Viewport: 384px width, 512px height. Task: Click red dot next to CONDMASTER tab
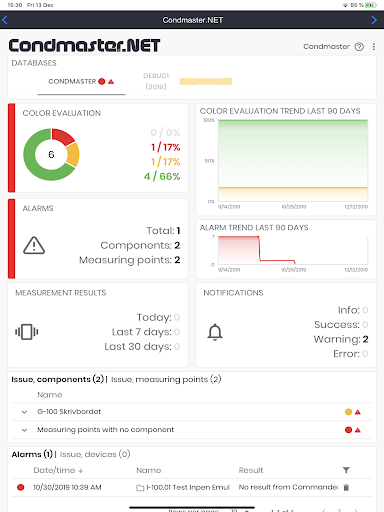click(102, 81)
